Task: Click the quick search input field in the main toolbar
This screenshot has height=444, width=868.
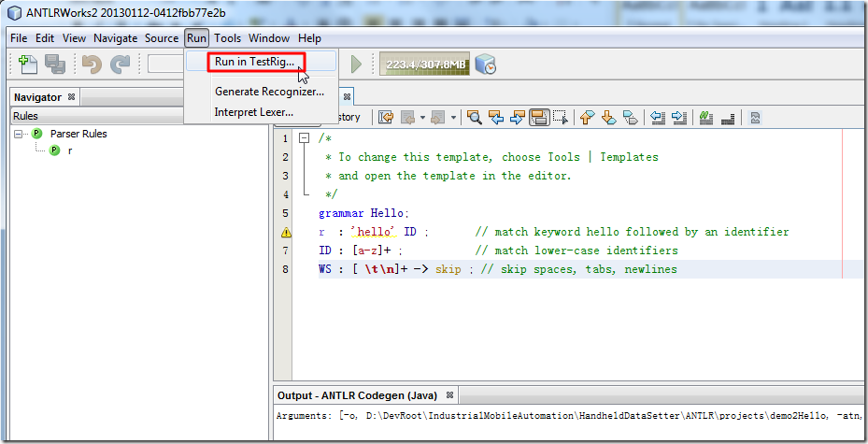Action: click(165, 64)
